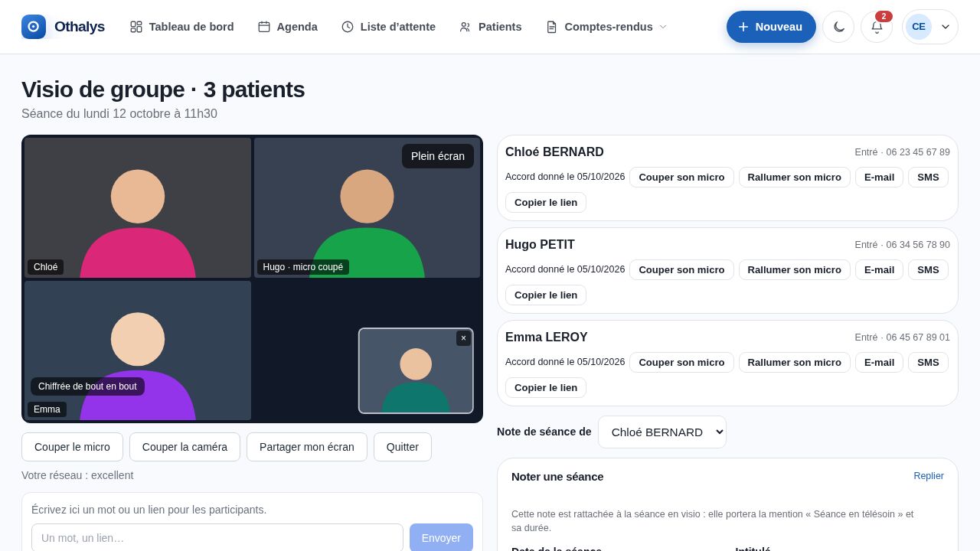Click the Othalys logo icon
Image resolution: width=980 pixels, height=551 pixels.
pyautogui.click(x=34, y=27)
